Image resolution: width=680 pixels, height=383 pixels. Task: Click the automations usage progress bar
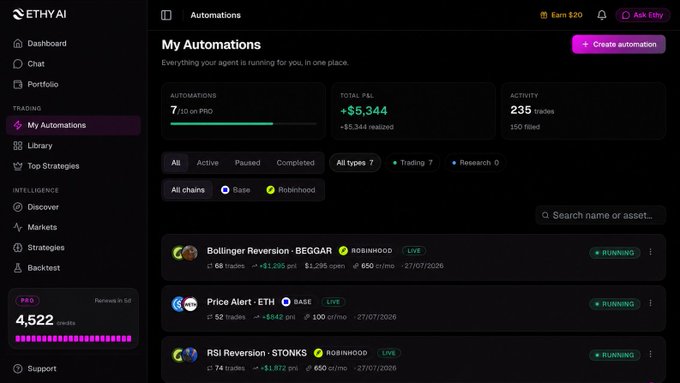243,124
